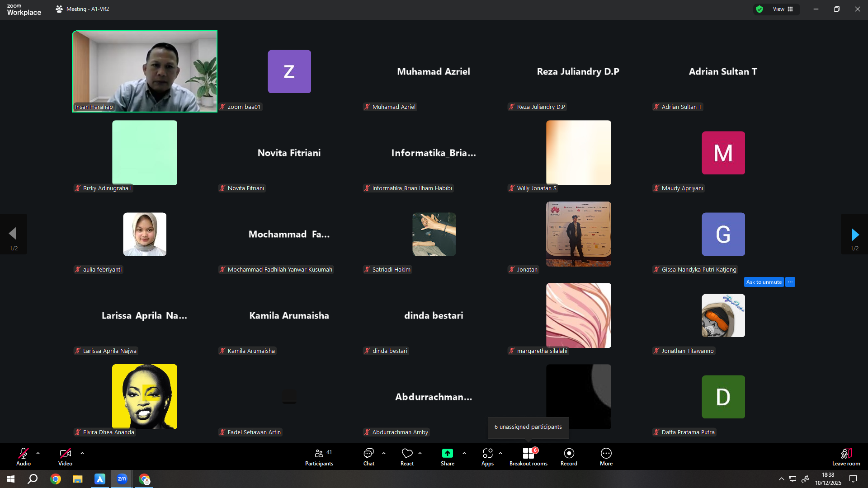The width and height of the screenshot is (868, 488).
Task: Ask Gissa Nandyka Putri Katjong to unmute
Action: tap(764, 282)
